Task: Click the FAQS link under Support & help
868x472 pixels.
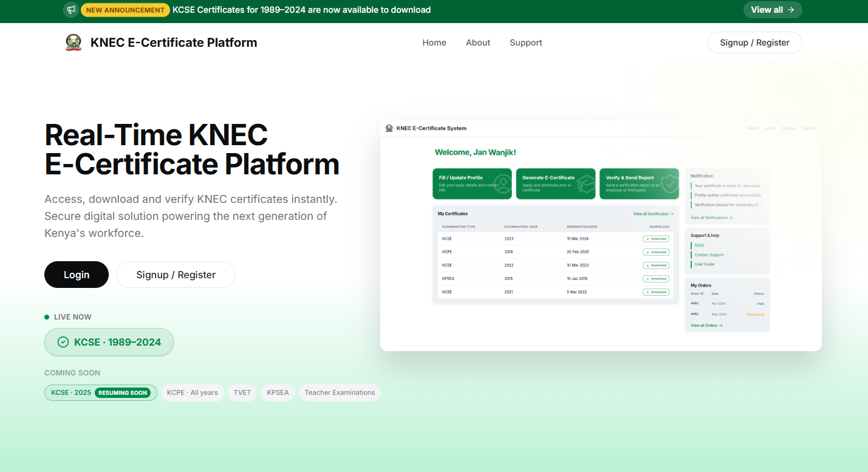Action: pos(699,245)
